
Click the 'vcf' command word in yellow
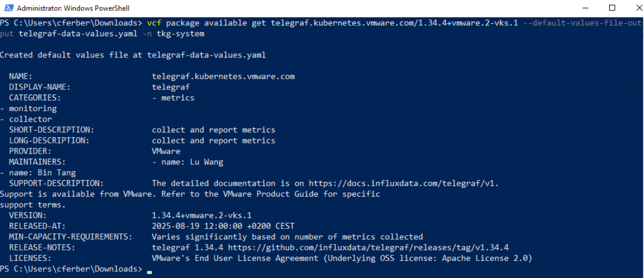[154, 23]
